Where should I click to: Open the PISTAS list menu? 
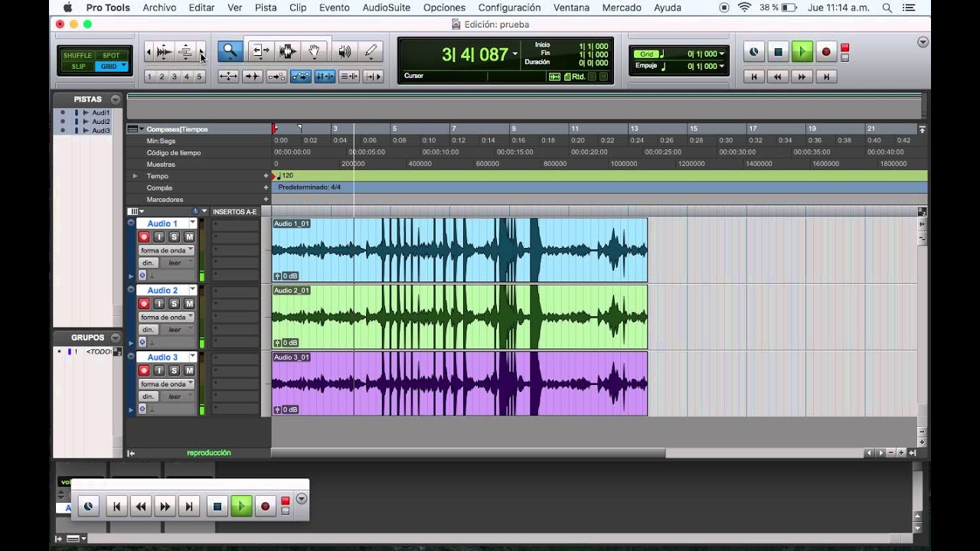tap(116, 99)
